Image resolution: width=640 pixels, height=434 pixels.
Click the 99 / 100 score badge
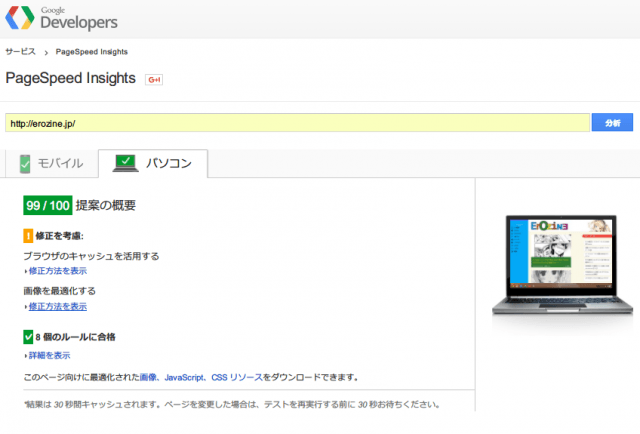coord(48,205)
